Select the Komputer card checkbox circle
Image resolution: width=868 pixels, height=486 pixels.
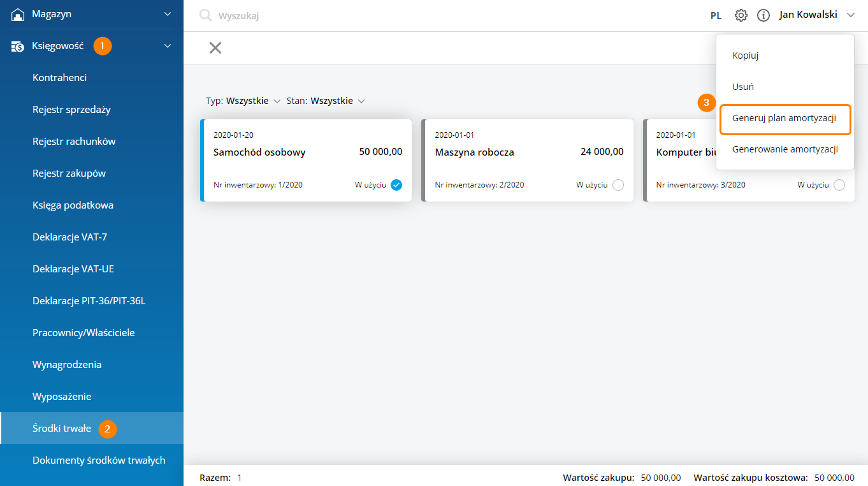(839, 185)
